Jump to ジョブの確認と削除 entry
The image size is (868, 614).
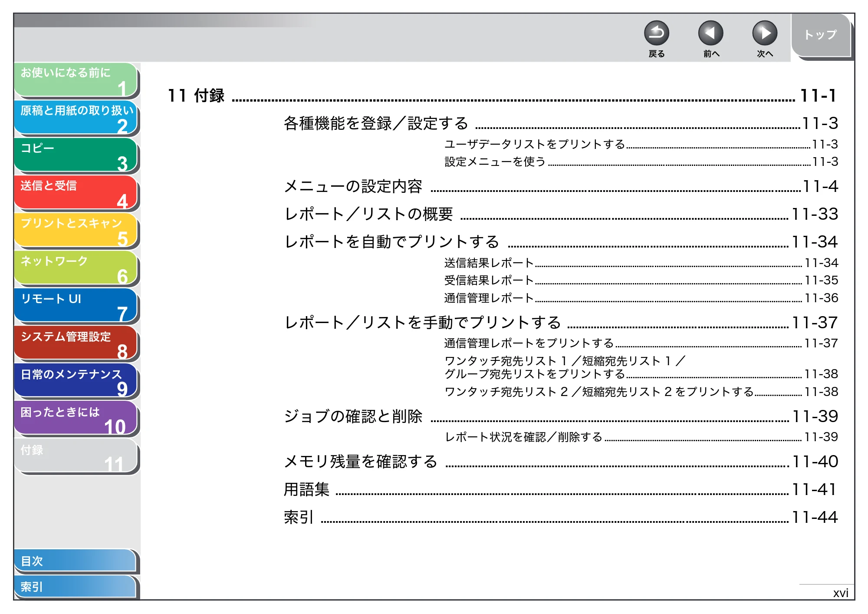[x=561, y=416]
